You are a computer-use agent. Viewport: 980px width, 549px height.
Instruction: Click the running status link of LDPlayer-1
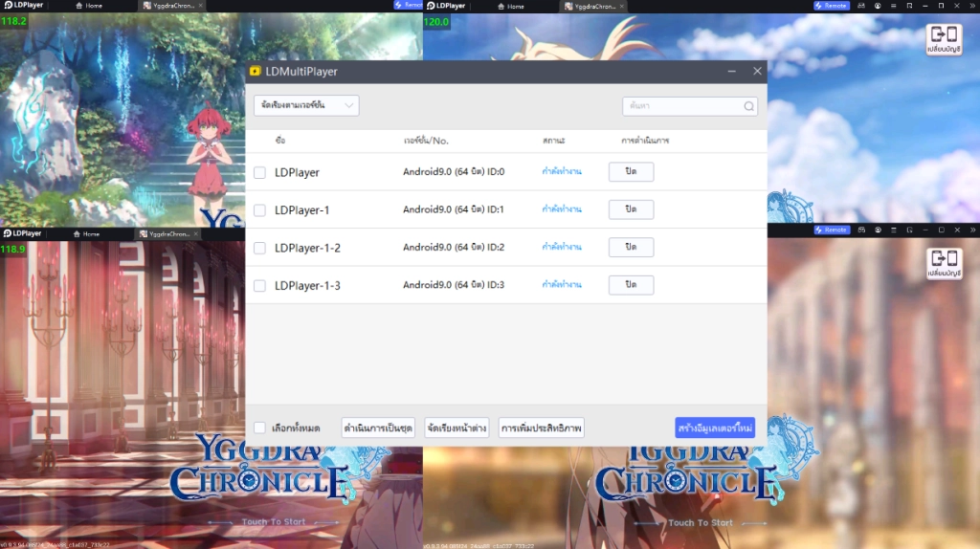coord(562,209)
